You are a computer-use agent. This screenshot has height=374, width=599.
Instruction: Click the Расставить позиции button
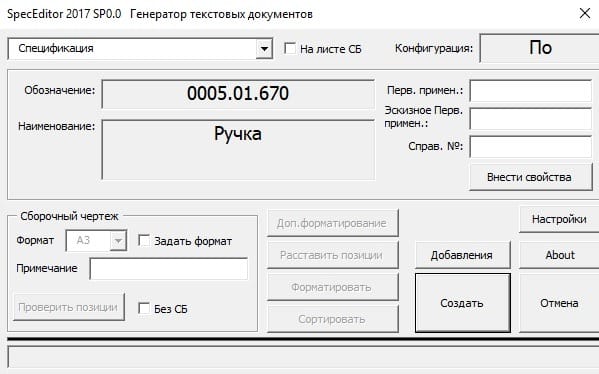coord(332,255)
